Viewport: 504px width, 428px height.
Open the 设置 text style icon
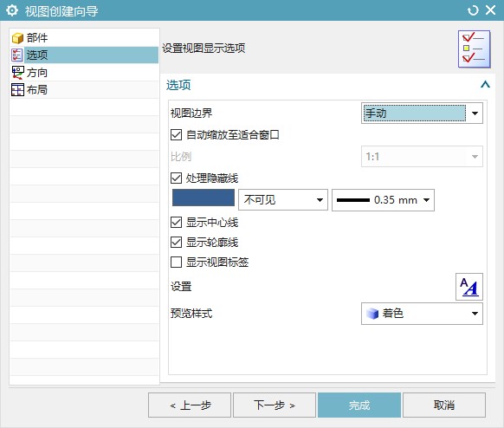(469, 287)
